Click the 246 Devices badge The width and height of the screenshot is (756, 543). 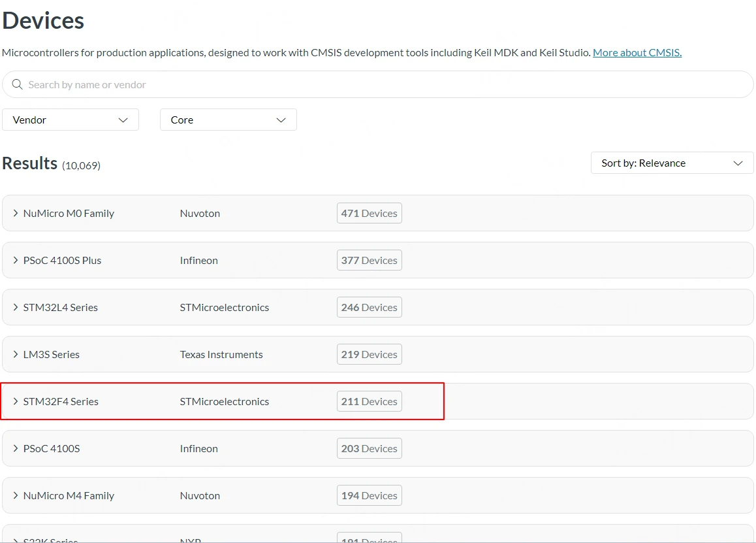(x=369, y=308)
